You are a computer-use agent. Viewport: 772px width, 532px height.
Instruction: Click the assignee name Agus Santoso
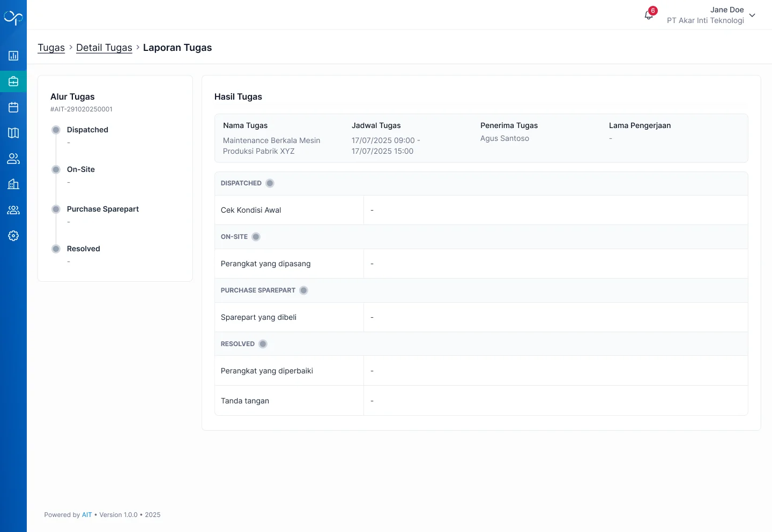coord(504,138)
